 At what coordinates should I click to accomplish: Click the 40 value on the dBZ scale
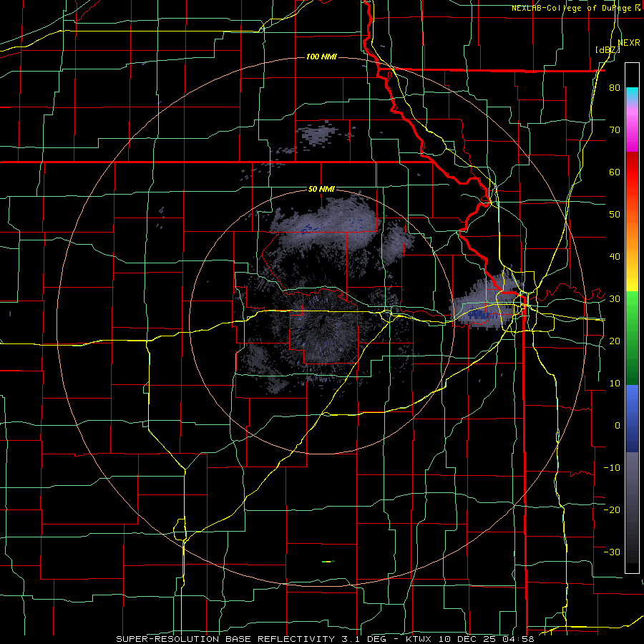[x=615, y=257]
